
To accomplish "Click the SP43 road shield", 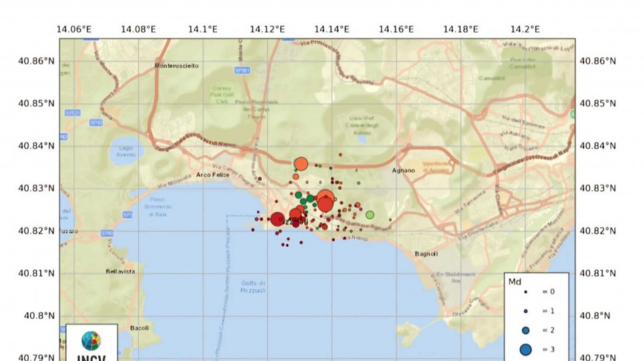I will coord(96,123).
